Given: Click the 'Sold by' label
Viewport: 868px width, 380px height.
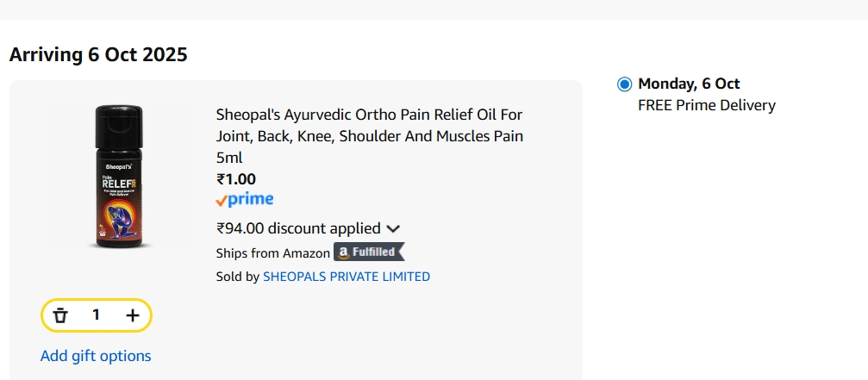Looking at the screenshot, I should (x=237, y=277).
